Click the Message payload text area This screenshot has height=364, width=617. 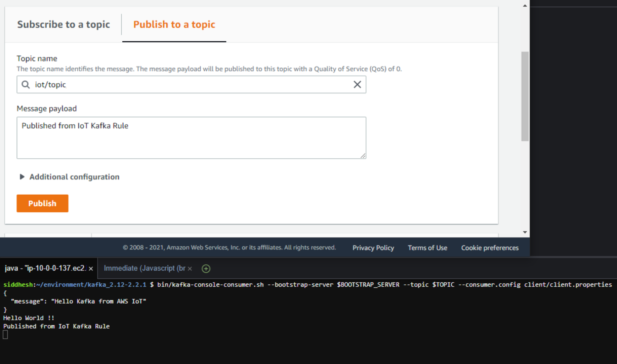191,138
